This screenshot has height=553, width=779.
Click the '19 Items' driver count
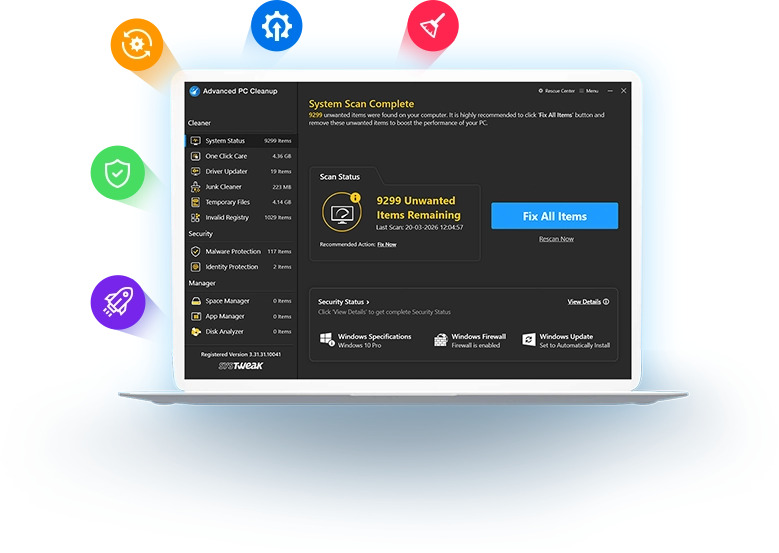(x=281, y=171)
